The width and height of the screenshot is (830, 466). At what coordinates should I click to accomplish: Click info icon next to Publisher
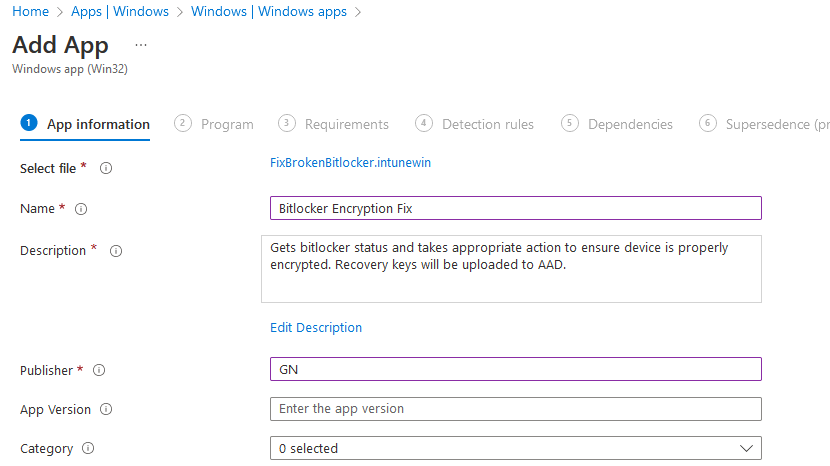(98, 371)
